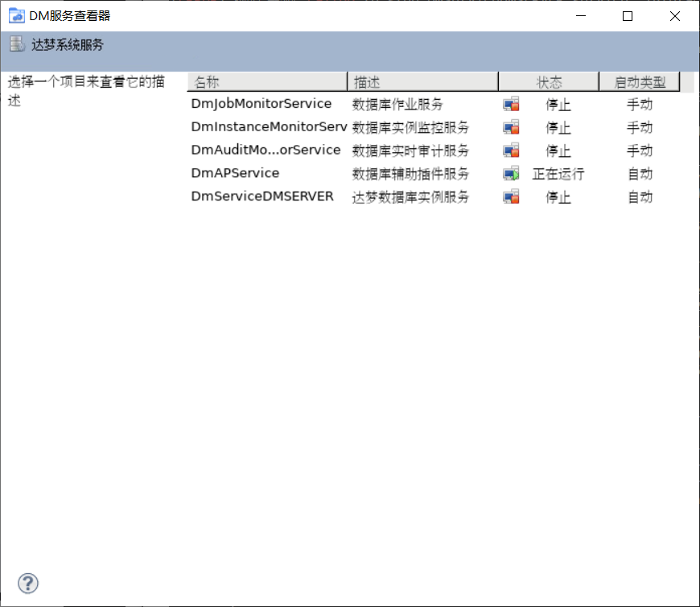Click the 停止 status of DmServiceDMSERVER
Image resolution: width=700 pixels, height=607 pixels.
tap(558, 197)
